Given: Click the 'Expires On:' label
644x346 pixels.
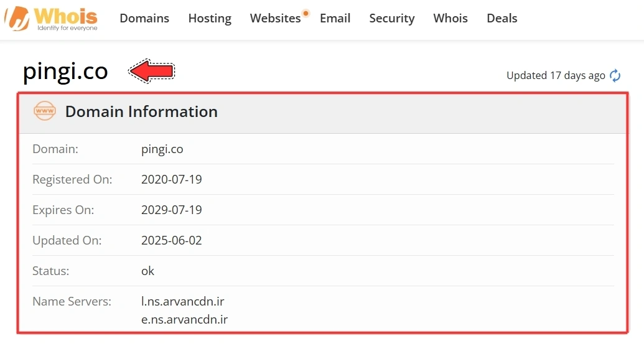Looking at the screenshot, I should tap(63, 210).
